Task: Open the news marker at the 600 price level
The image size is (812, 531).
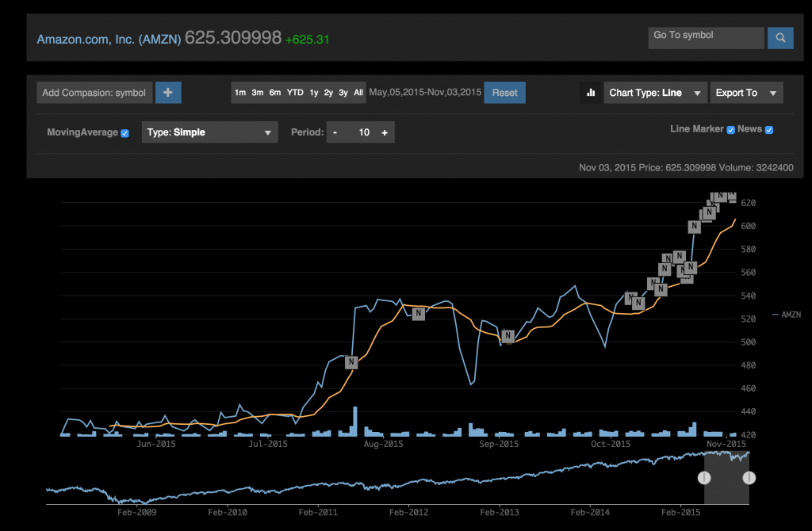Action: (695, 226)
